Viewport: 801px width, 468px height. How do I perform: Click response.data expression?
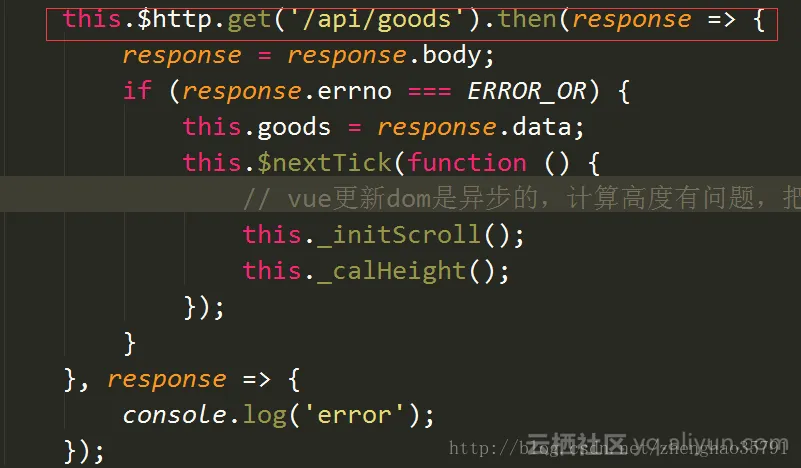coord(481,127)
